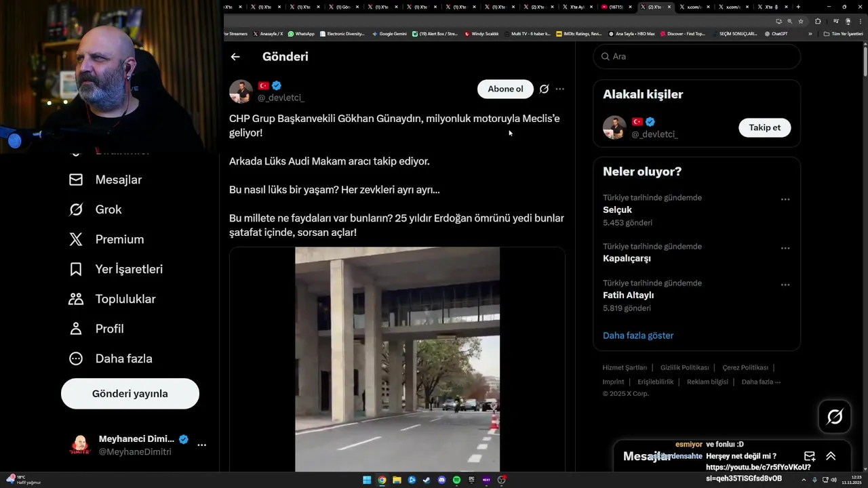The width and height of the screenshot is (868, 488).
Task: Click the Abone ol subscribe button
Action: tap(505, 89)
